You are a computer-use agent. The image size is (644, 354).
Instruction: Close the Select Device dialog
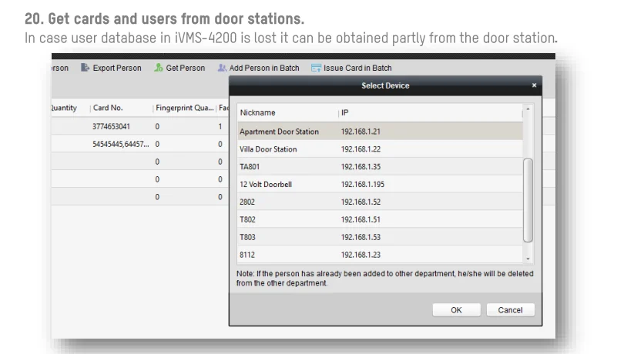tap(534, 85)
